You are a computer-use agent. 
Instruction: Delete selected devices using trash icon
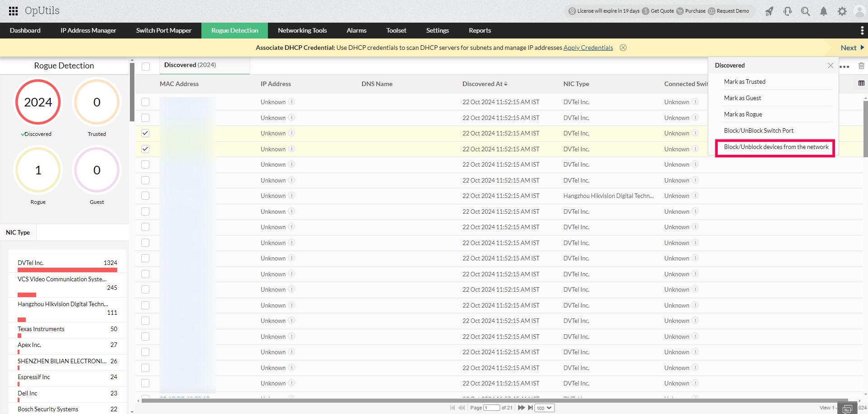[x=862, y=66]
